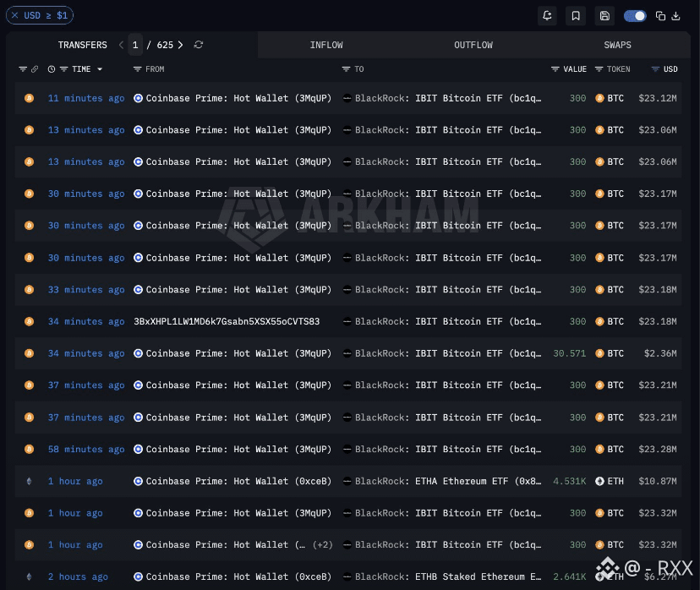Image resolution: width=700 pixels, height=590 pixels.
Task: Click Coinbase logo in 58 minutes ago row
Action: point(139,450)
